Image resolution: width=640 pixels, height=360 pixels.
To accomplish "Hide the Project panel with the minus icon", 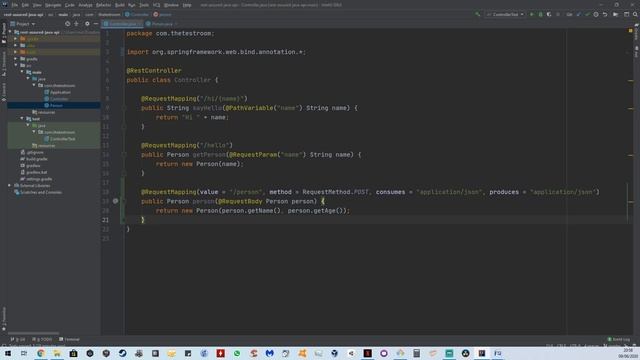I will (x=96, y=24).
